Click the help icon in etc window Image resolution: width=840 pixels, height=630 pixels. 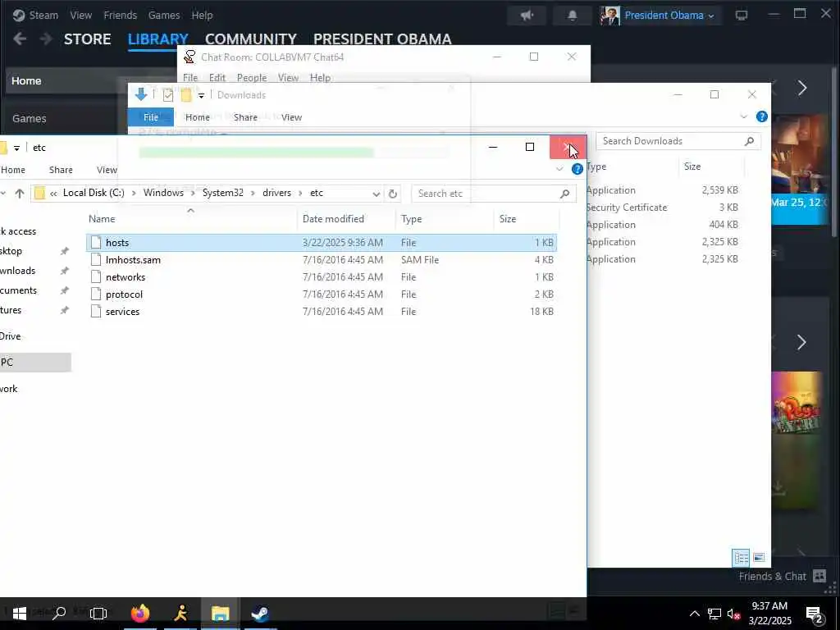(577, 169)
